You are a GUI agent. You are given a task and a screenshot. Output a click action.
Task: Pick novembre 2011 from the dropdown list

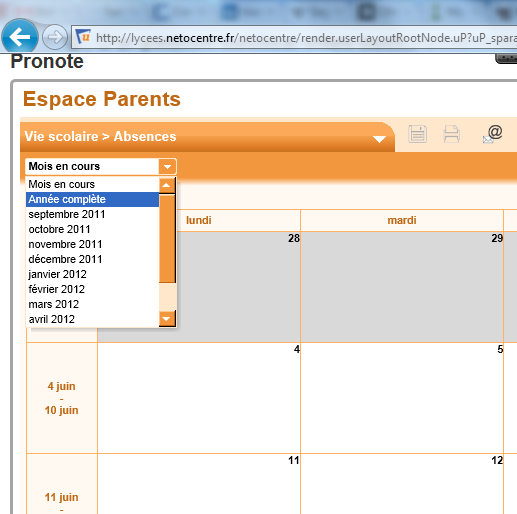pos(93,244)
